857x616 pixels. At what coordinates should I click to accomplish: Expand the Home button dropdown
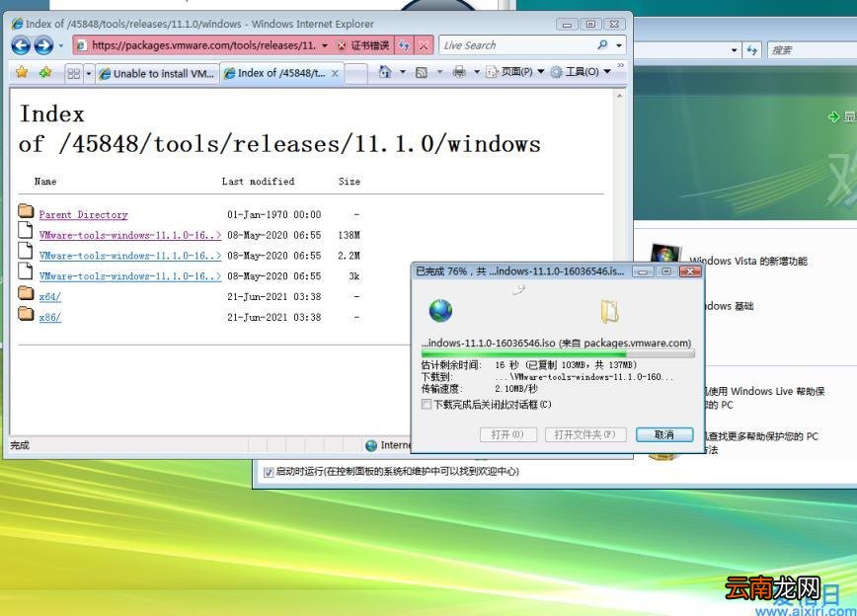pos(403,72)
